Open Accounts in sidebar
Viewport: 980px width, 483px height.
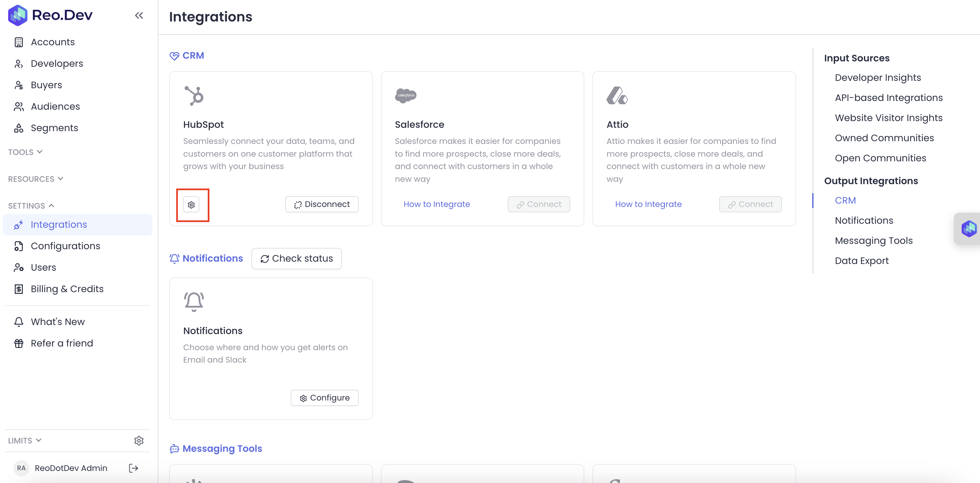coord(52,42)
